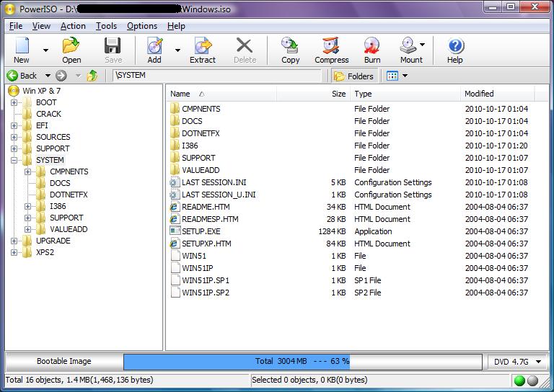Open the Back history dropdown arrow
Image resolution: width=554 pixels, height=392 pixels.
tap(48, 76)
